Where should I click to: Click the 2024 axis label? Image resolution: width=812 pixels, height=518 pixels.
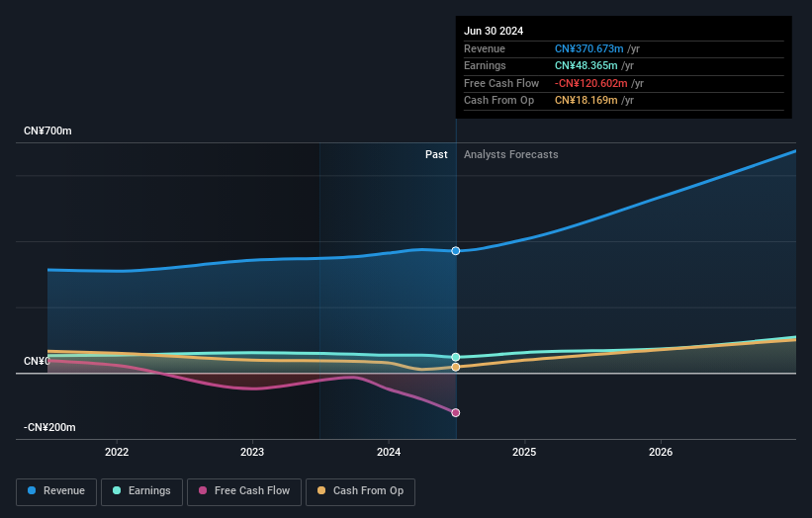[x=389, y=452]
